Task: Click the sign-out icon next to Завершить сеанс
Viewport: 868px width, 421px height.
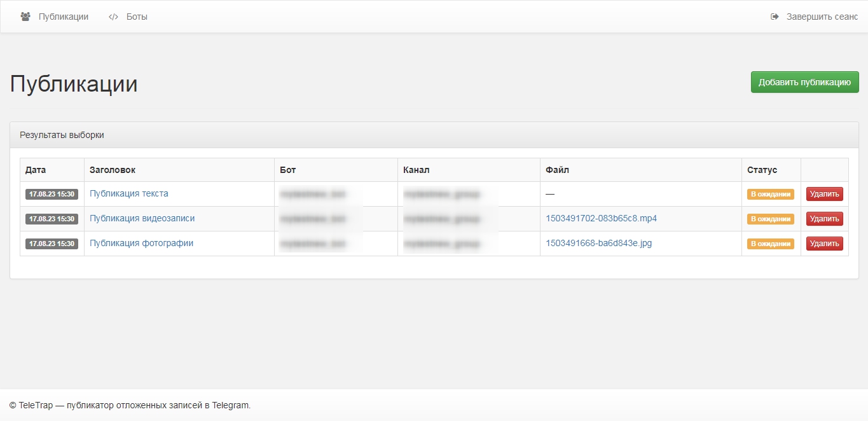Action: [775, 17]
